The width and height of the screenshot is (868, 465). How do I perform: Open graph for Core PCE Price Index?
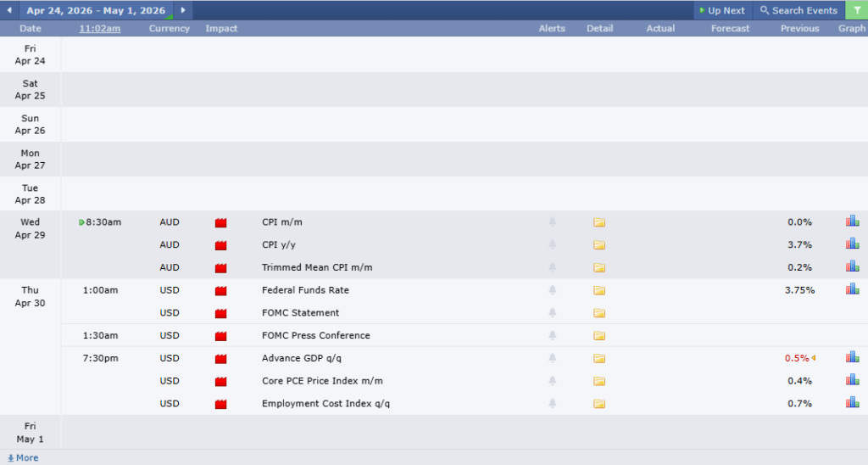(852, 380)
